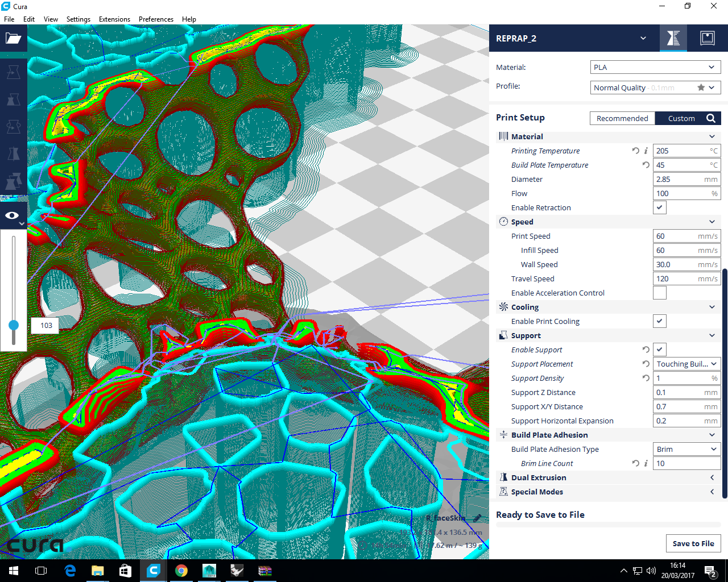Click the Flow percentage field
Image resolution: width=728 pixels, height=582 pixels.
click(x=687, y=193)
